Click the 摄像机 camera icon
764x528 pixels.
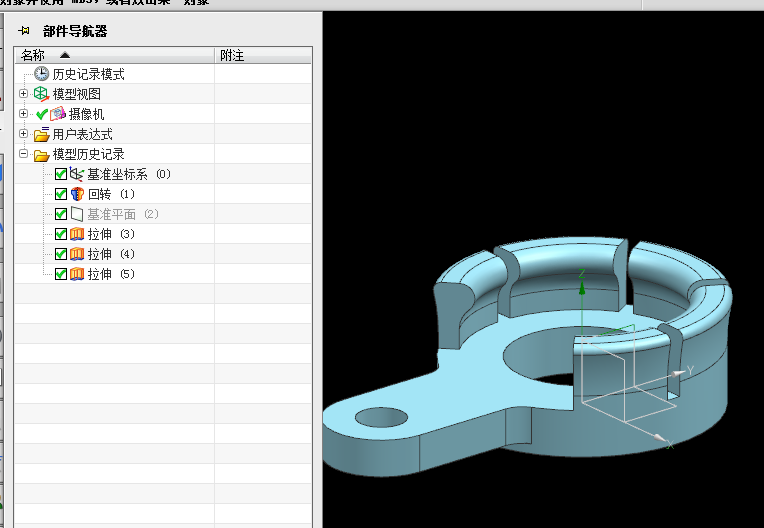[x=58, y=114]
